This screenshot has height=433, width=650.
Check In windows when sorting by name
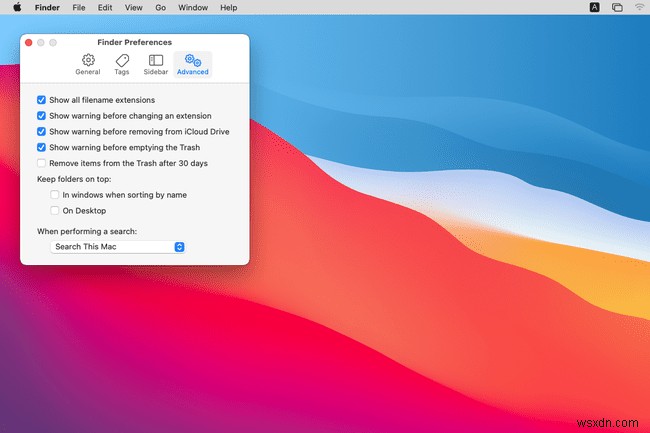tap(55, 195)
